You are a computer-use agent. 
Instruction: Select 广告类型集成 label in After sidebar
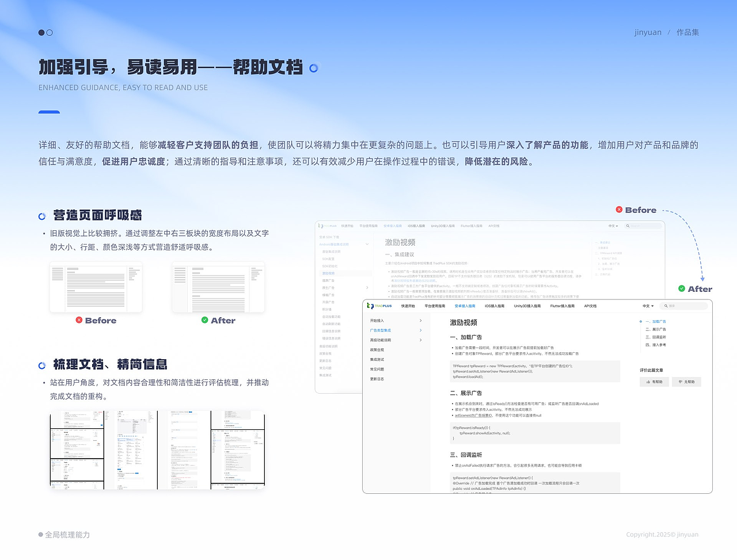[x=381, y=330]
